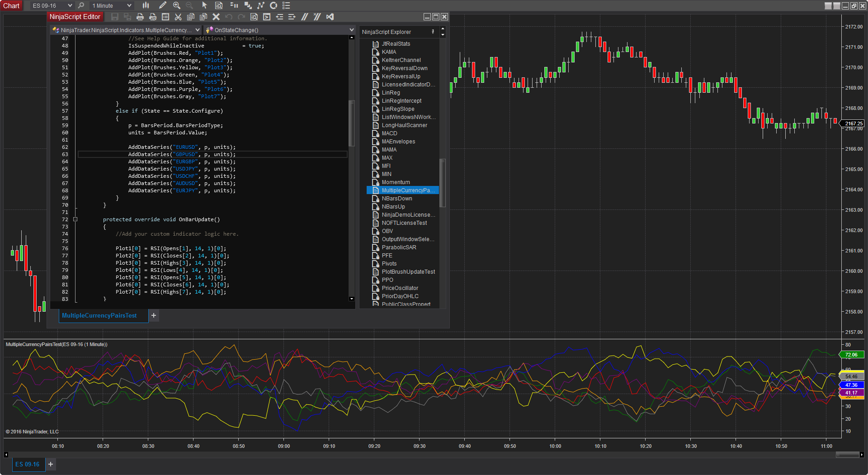Select the chart Draw pencil tool

[x=163, y=5]
